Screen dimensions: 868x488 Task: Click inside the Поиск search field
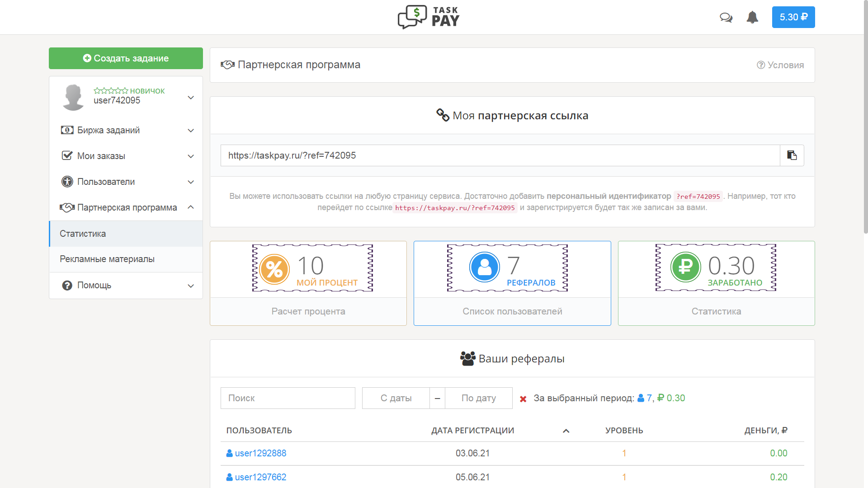tap(288, 398)
